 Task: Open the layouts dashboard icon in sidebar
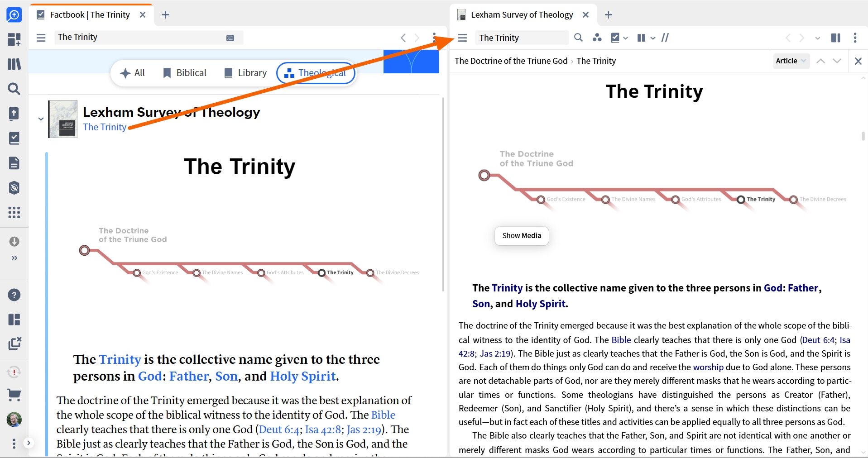[x=14, y=39]
